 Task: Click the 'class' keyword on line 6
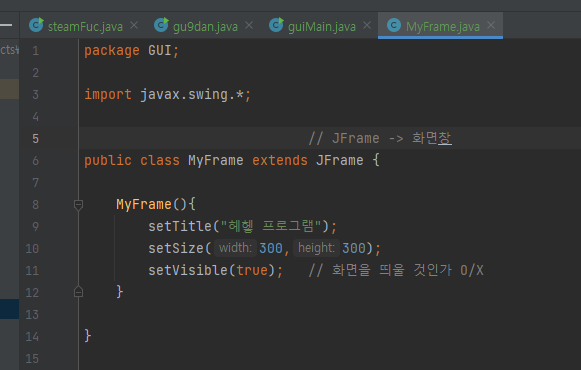pos(160,160)
